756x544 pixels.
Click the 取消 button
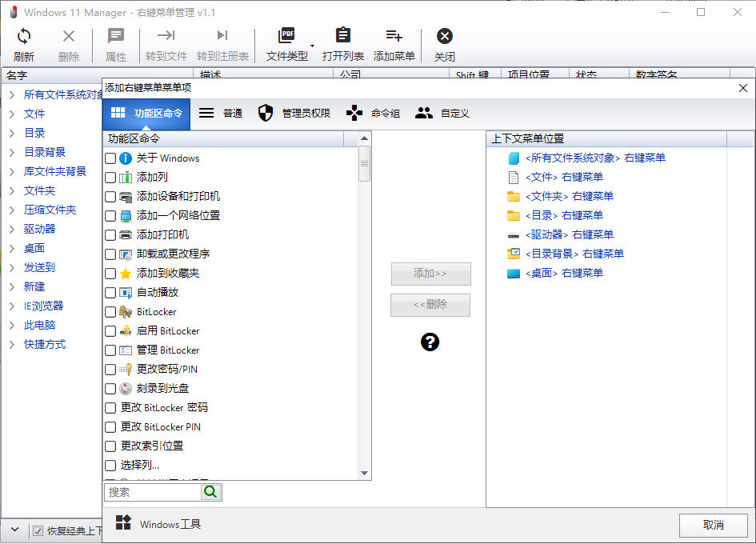(713, 525)
